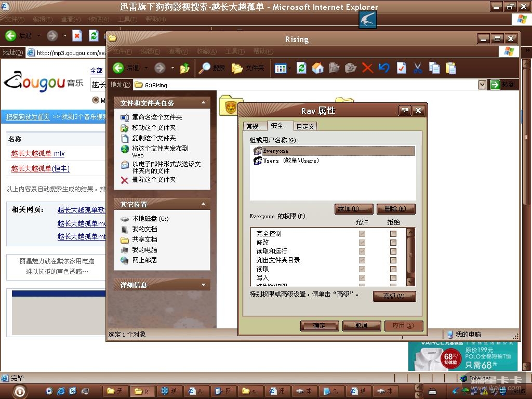
Task: Collapse 文件和文件夹任务 panel
Action: click(x=203, y=103)
